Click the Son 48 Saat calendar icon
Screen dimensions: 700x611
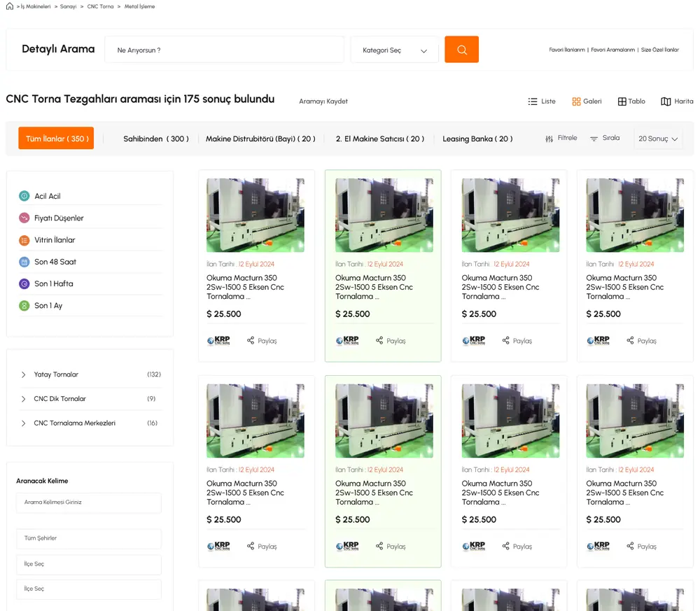coord(24,262)
